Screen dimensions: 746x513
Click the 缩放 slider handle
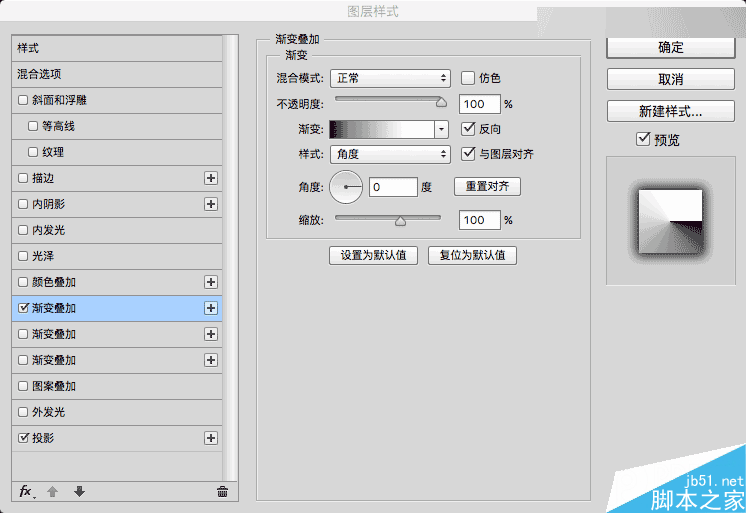coord(400,220)
